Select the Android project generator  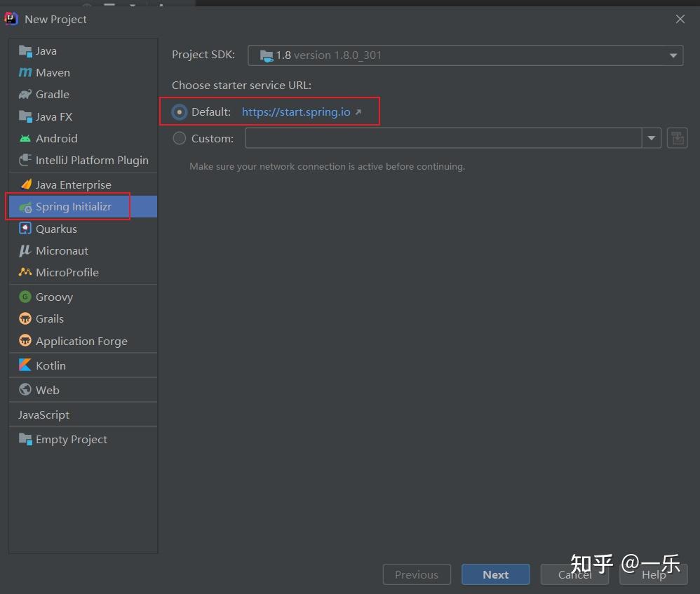(55, 138)
